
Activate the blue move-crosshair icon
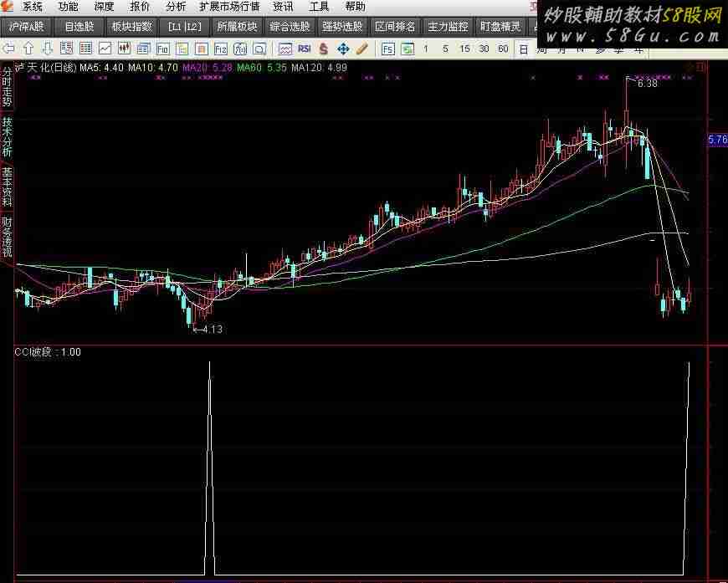343,49
